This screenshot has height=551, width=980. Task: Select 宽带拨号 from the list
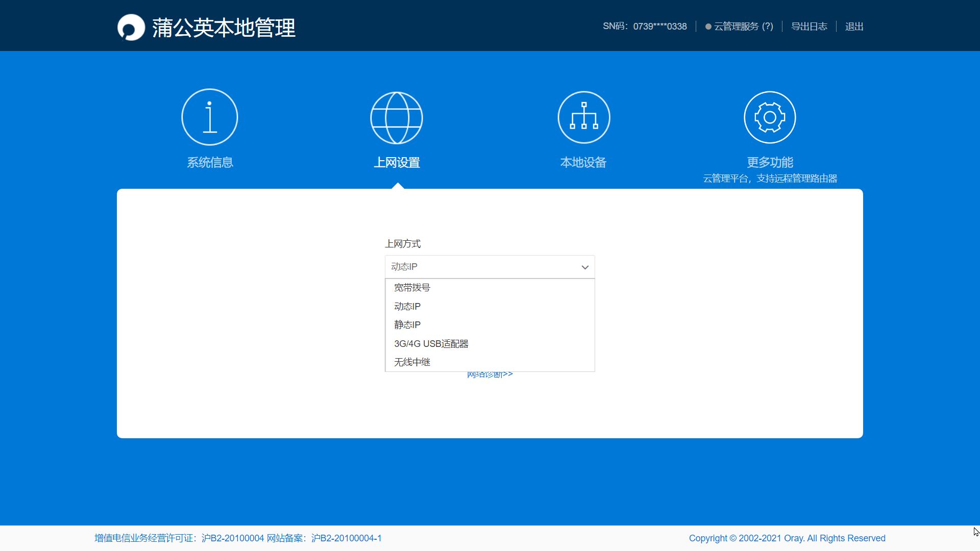click(x=412, y=288)
